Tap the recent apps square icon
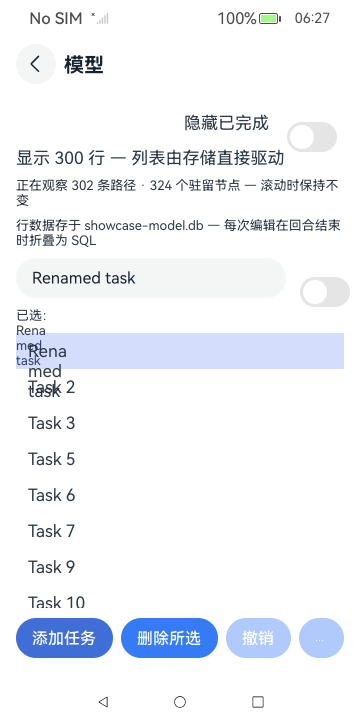This screenshot has width=360, height=720. [258, 702]
